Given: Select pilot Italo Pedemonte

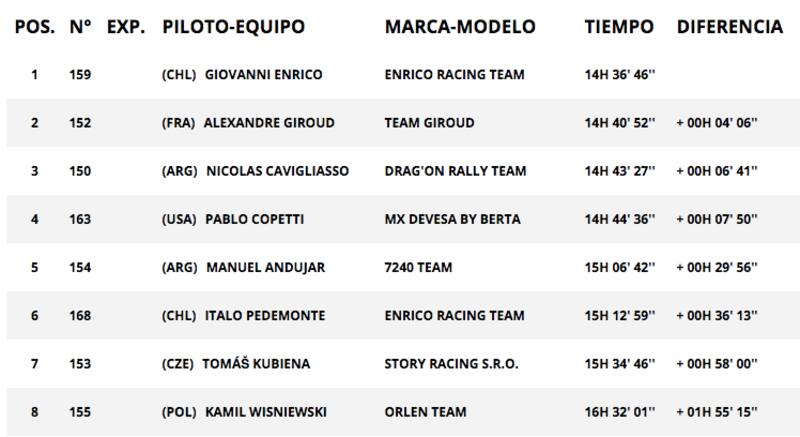Looking at the screenshot, I should 264,316.
